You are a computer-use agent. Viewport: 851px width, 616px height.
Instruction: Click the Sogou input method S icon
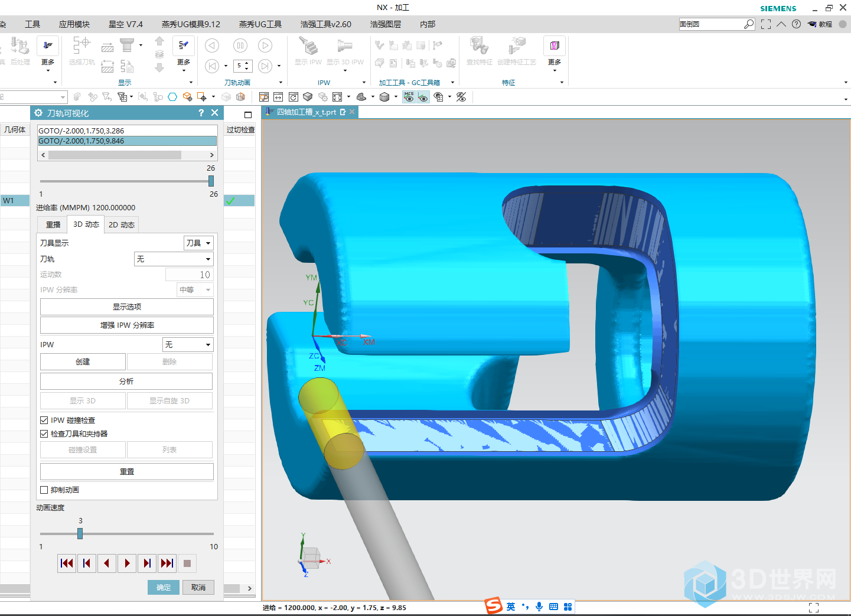(x=493, y=605)
